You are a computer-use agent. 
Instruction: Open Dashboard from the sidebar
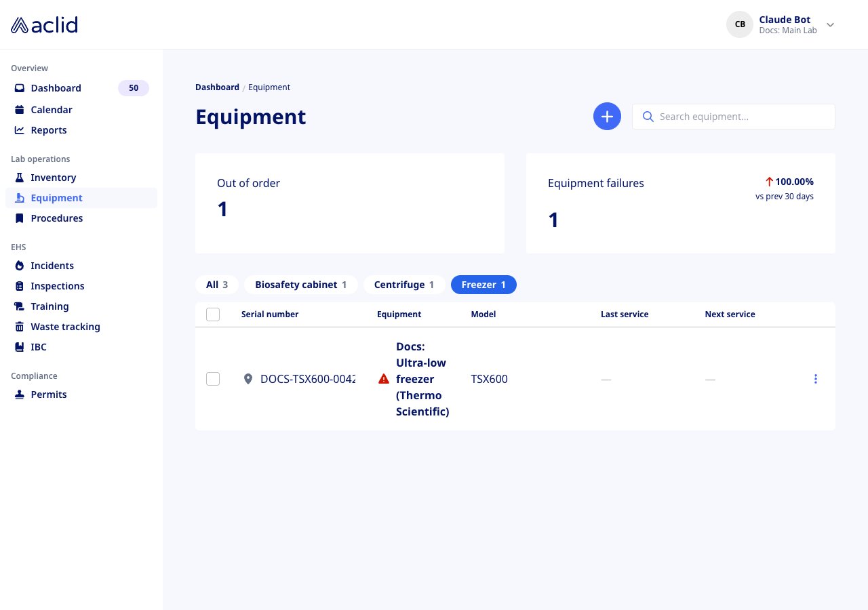[x=81, y=88]
